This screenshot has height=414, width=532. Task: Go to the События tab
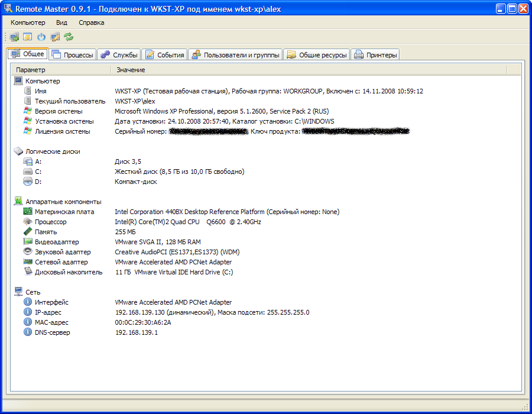164,54
